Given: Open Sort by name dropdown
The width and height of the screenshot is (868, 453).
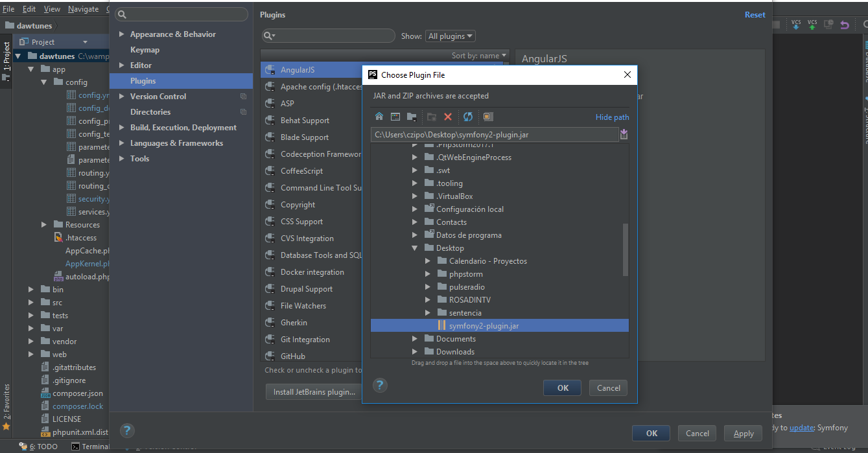Looking at the screenshot, I should pos(480,56).
